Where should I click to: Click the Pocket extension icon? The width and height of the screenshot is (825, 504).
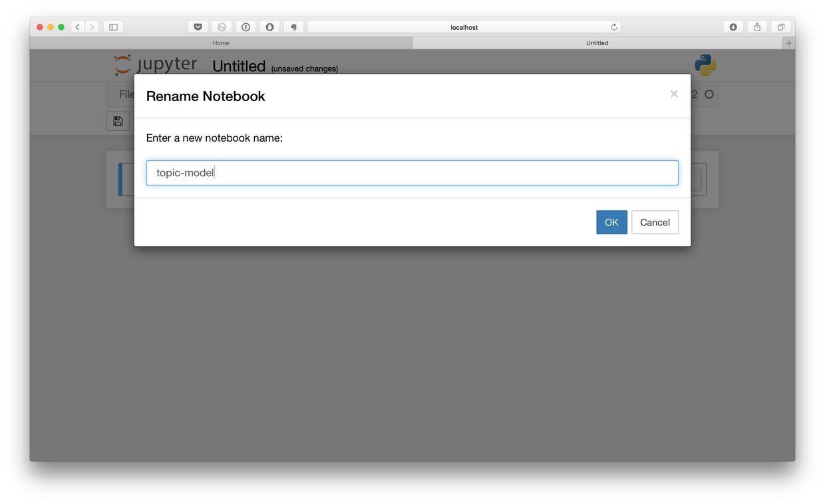(198, 27)
